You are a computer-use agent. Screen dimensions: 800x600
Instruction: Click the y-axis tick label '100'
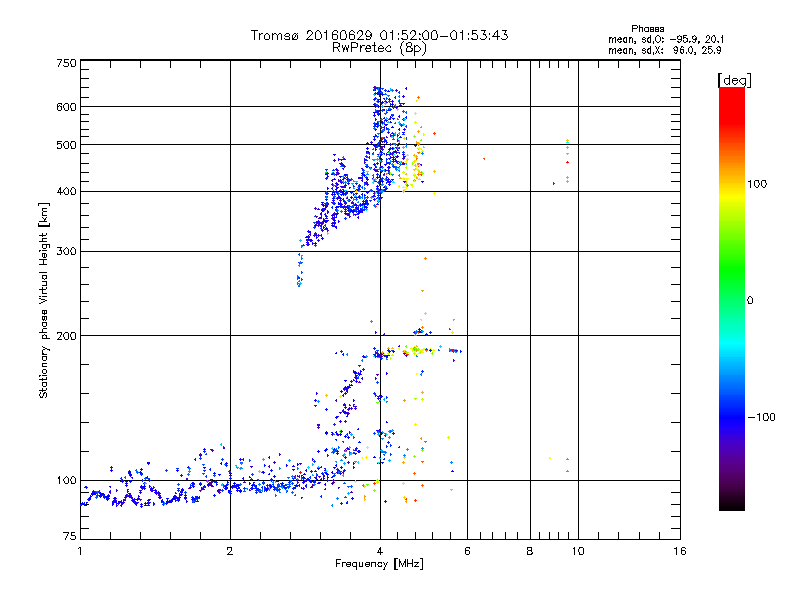coord(66,481)
